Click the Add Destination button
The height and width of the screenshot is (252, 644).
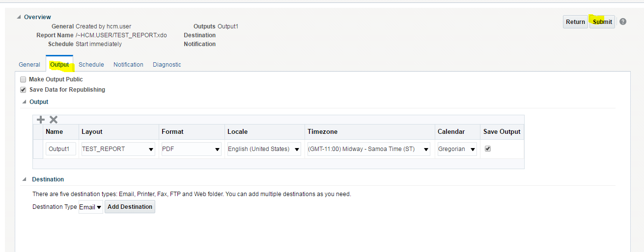coord(130,207)
